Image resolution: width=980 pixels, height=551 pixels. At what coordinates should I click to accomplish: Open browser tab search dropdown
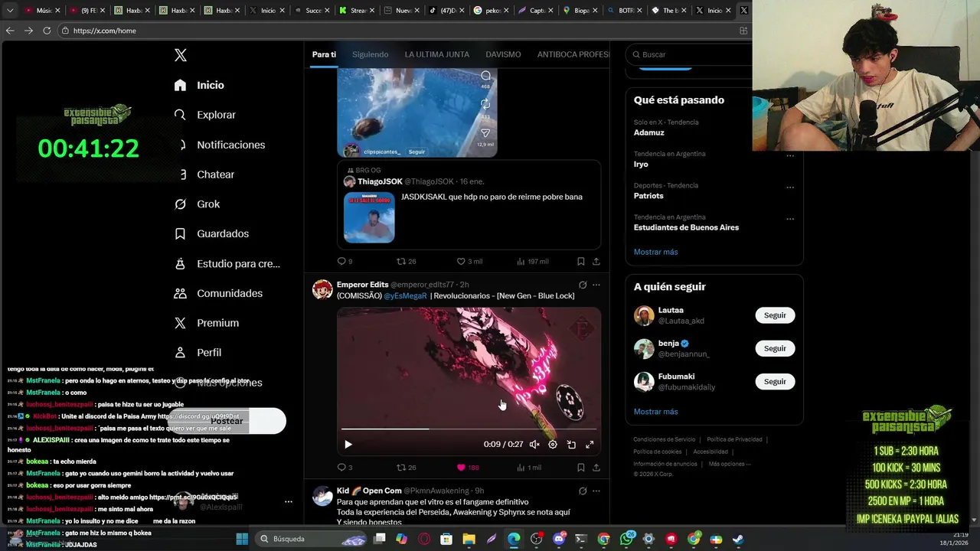10,11
